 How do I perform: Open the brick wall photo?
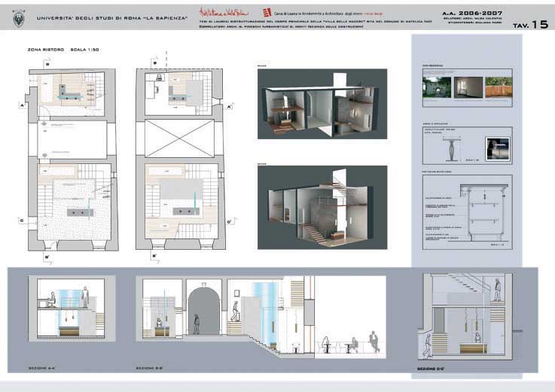tap(499, 87)
